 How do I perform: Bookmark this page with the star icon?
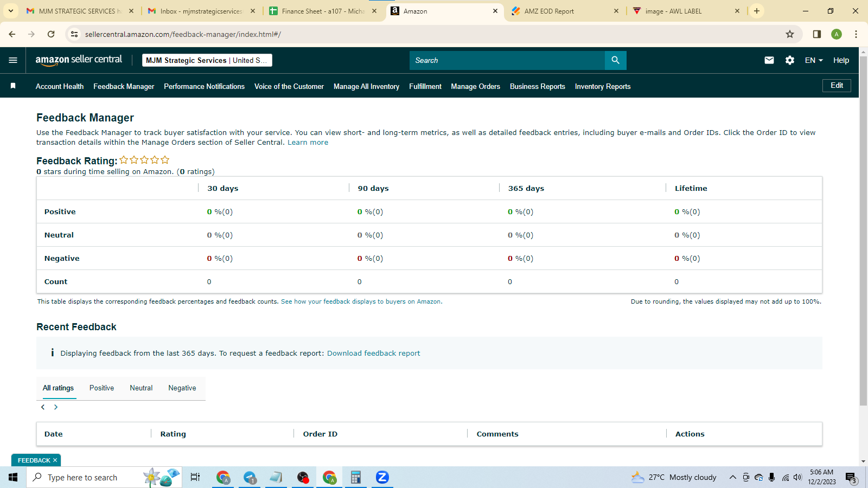(x=790, y=34)
